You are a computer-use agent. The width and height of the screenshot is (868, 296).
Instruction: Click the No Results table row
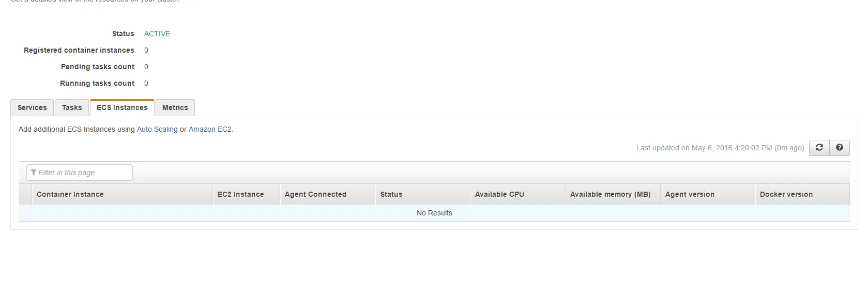434,213
